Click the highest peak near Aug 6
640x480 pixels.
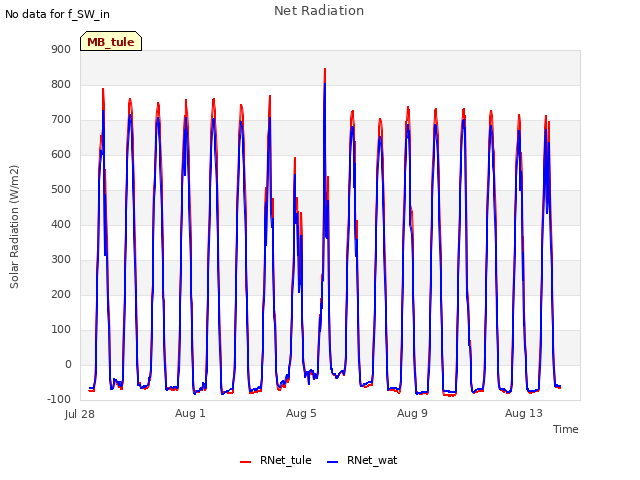325,69
